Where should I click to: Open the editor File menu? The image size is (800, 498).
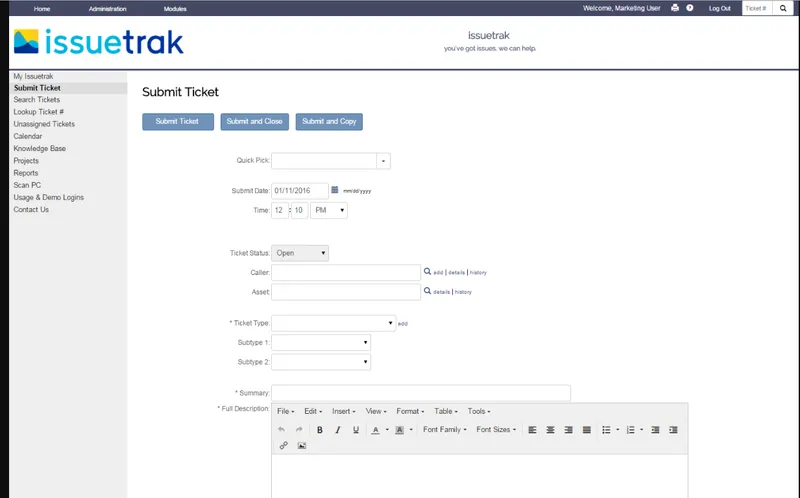point(286,411)
